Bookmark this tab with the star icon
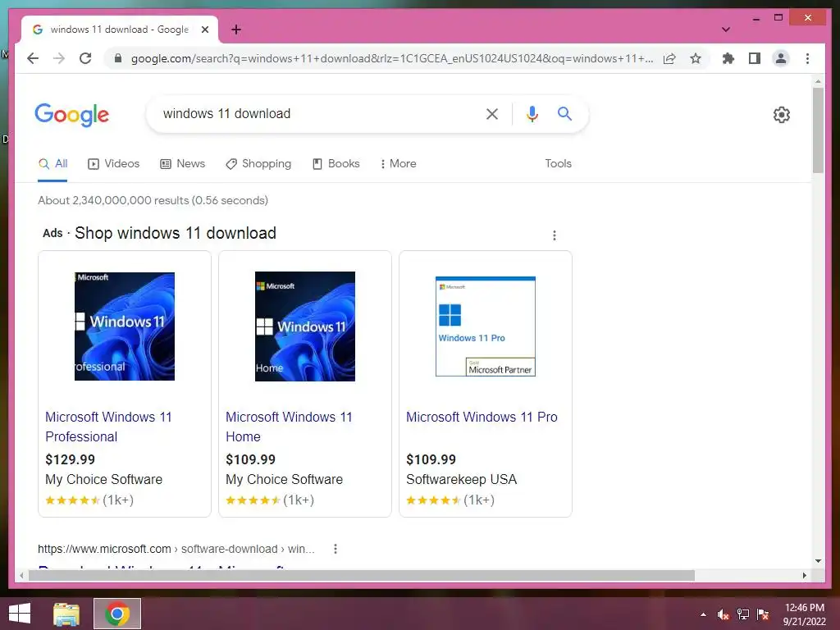The image size is (840, 630). [x=696, y=58]
